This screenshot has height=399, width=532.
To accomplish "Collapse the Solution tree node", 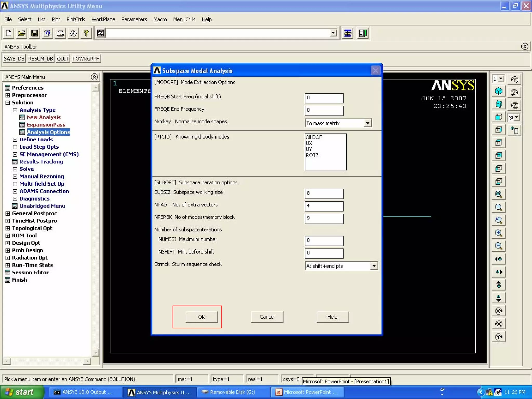I will tap(8, 103).
